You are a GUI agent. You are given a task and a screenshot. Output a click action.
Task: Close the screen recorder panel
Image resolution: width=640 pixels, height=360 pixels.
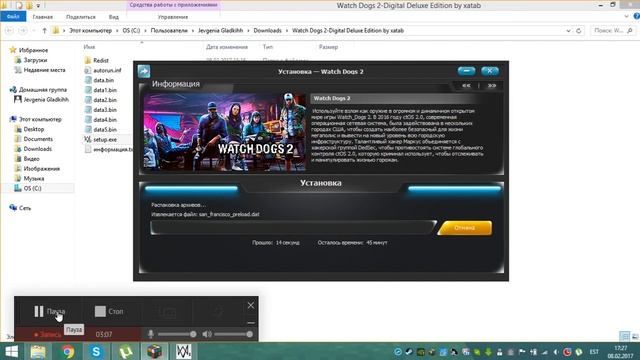(251, 305)
